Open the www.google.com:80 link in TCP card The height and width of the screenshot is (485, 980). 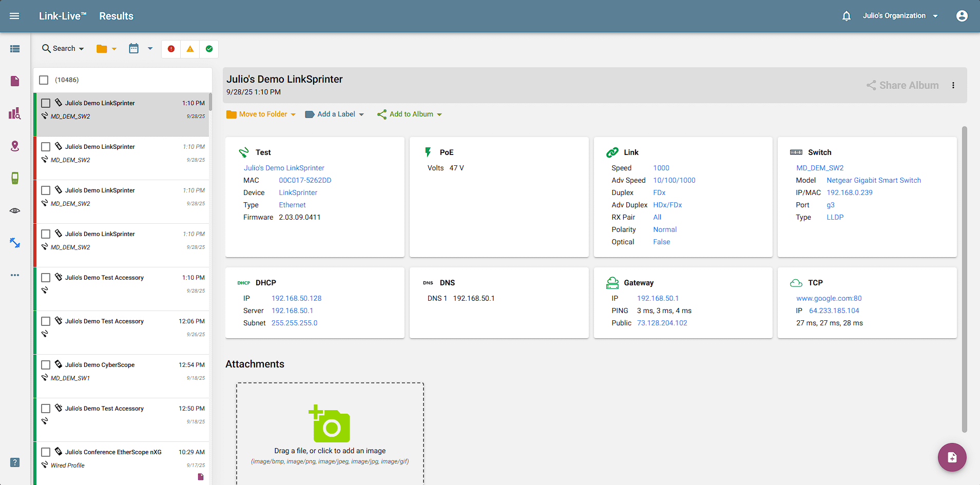[x=829, y=298]
